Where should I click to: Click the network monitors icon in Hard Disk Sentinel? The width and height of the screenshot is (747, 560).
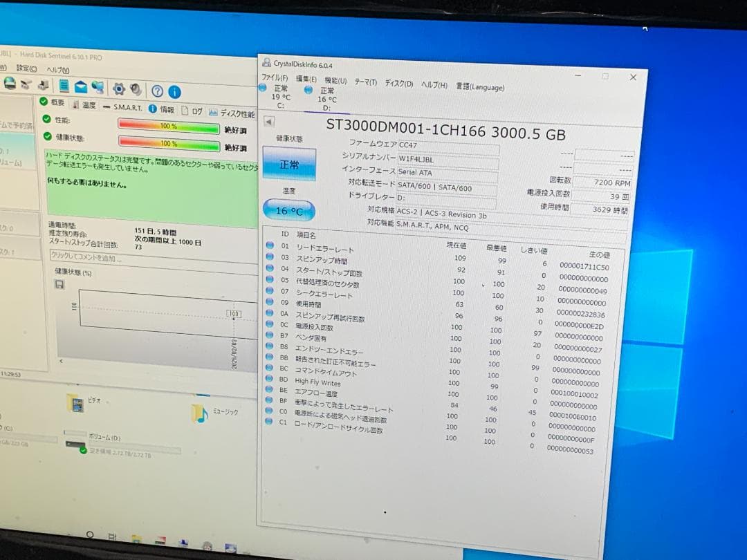click(98, 87)
